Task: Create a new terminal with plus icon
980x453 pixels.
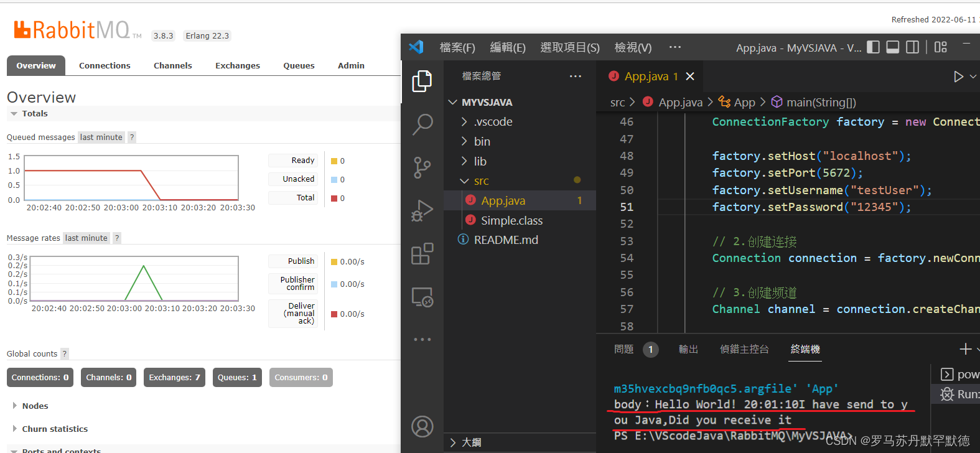Action: pyautogui.click(x=966, y=349)
